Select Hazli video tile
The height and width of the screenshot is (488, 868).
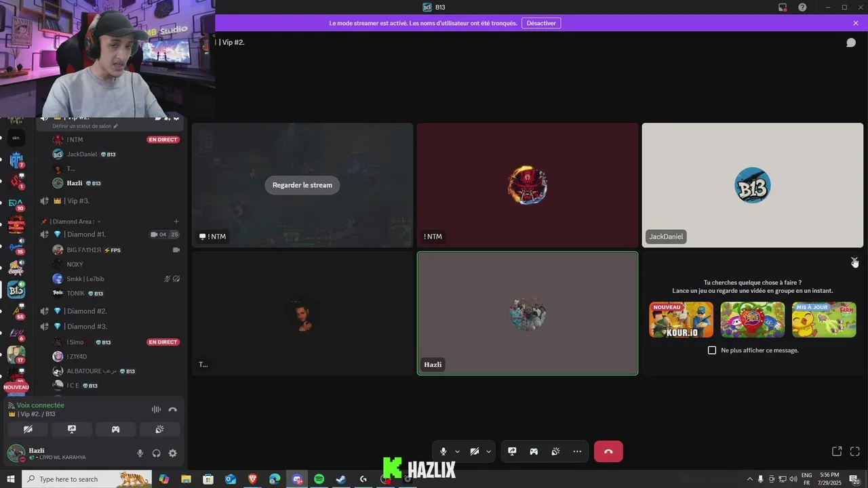click(528, 313)
